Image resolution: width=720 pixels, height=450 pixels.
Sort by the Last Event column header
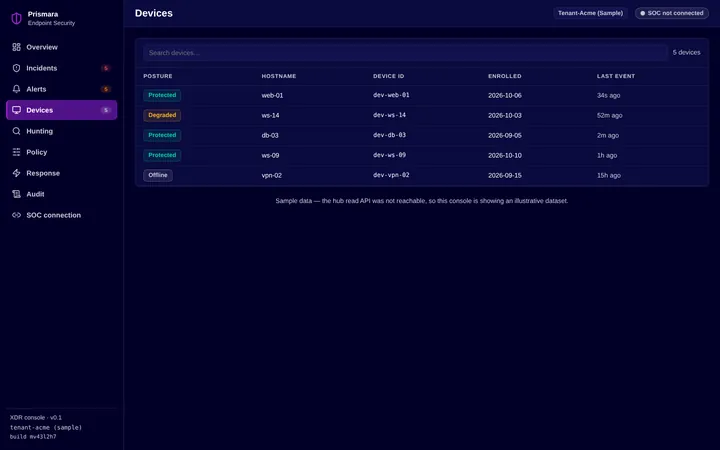616,76
